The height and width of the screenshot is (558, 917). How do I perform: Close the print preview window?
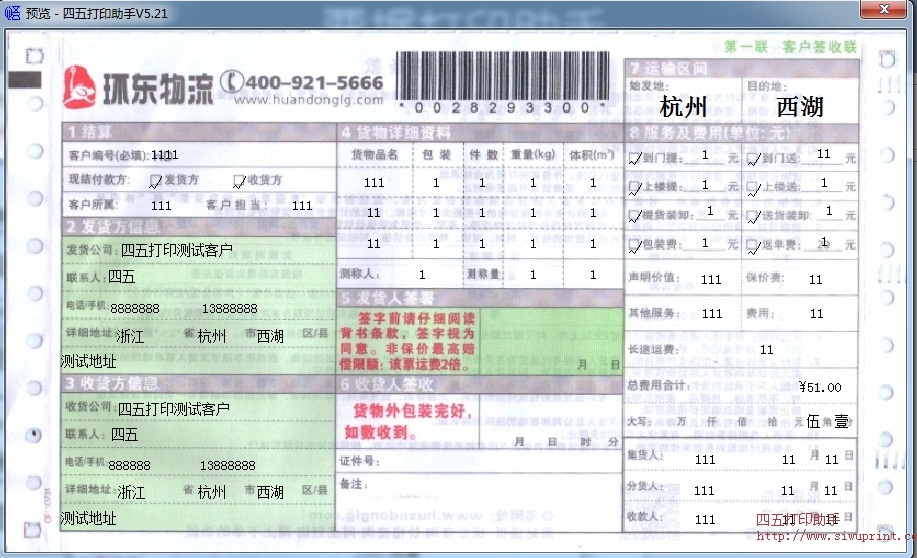[x=884, y=9]
